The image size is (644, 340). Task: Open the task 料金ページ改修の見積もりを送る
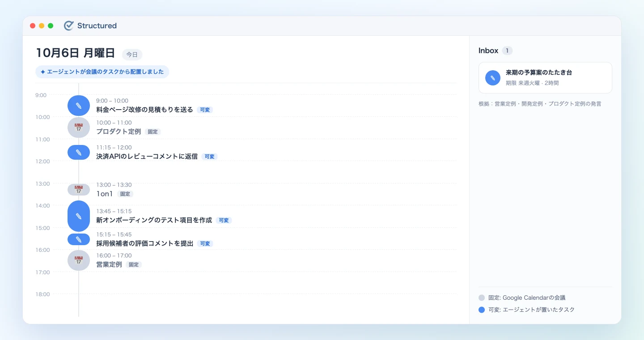click(x=144, y=110)
